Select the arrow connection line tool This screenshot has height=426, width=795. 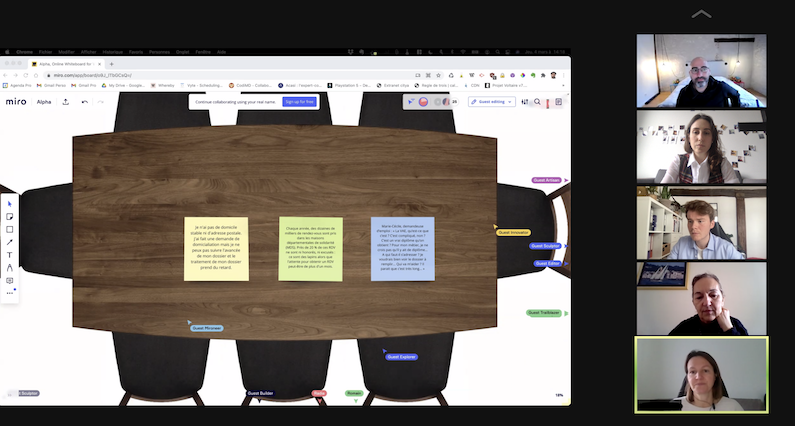(x=10, y=242)
